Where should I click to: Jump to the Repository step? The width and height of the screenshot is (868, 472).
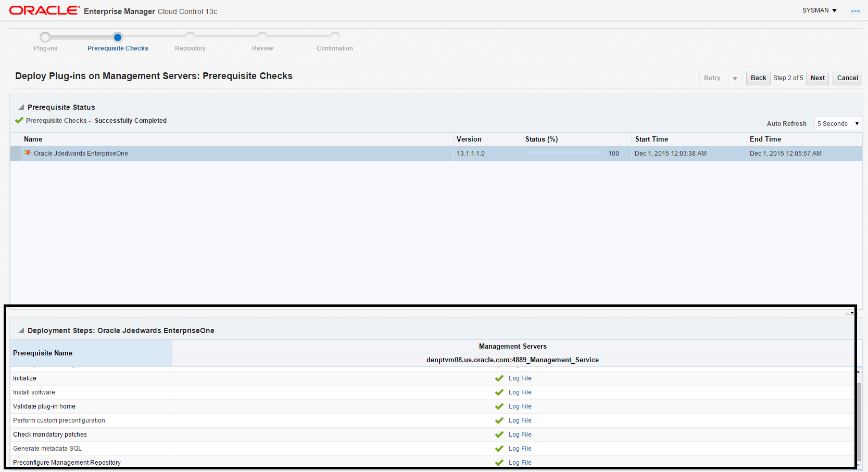click(190, 37)
